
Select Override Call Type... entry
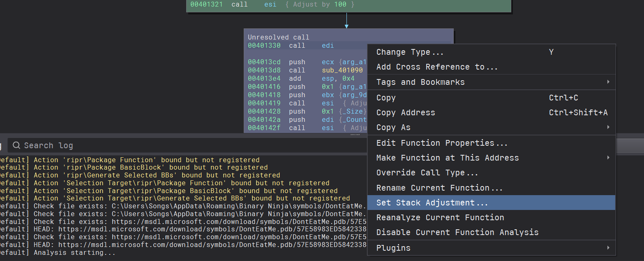427,173
